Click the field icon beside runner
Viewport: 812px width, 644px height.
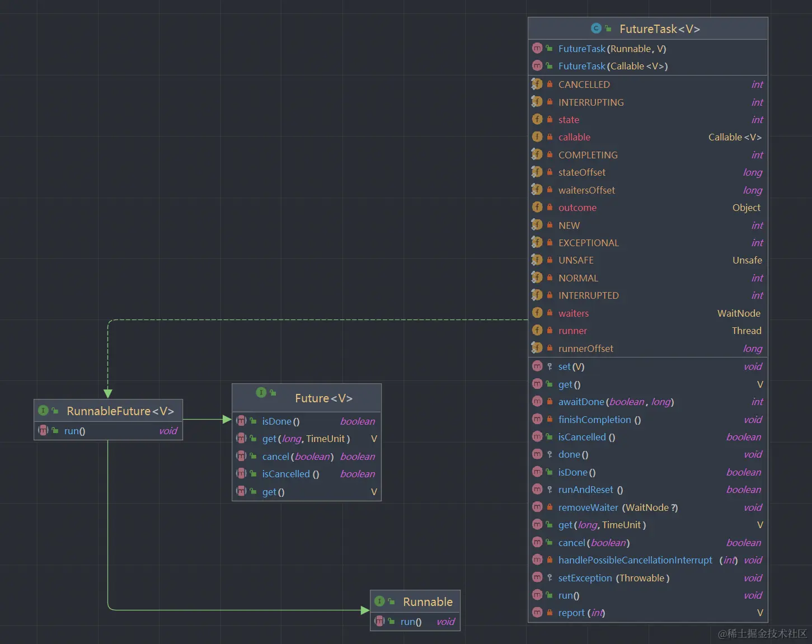coord(537,330)
